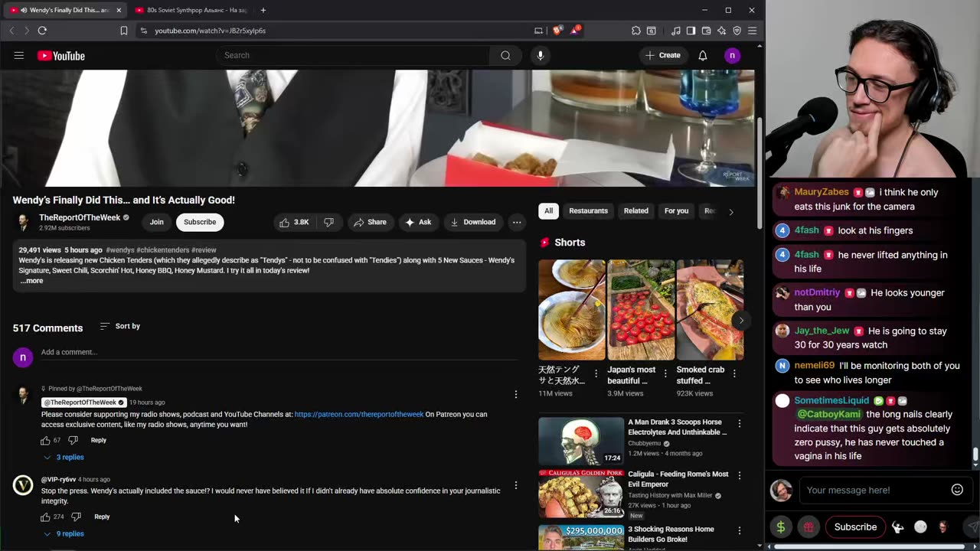
Task: Like the @VIP-ry6vv comment
Action: click(45, 517)
